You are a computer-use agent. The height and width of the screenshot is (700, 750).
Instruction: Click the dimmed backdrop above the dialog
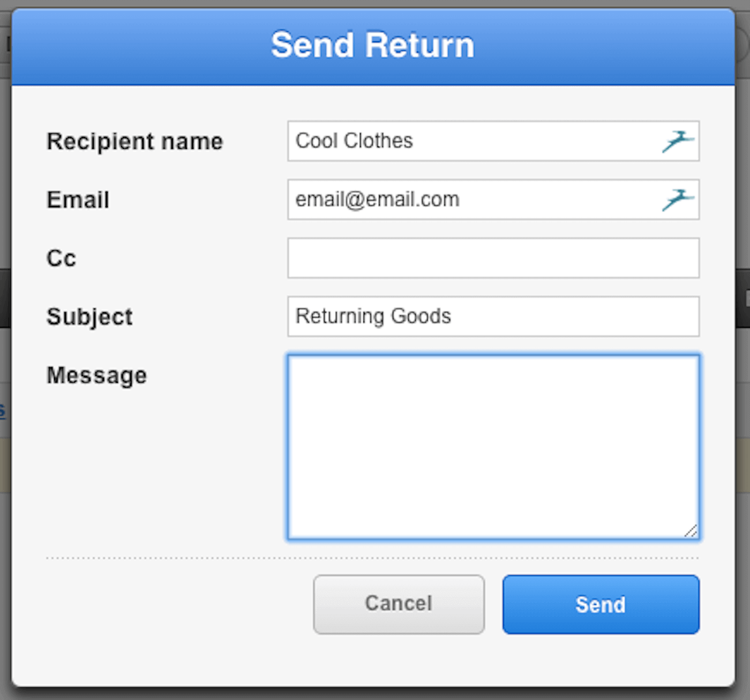point(375,3)
